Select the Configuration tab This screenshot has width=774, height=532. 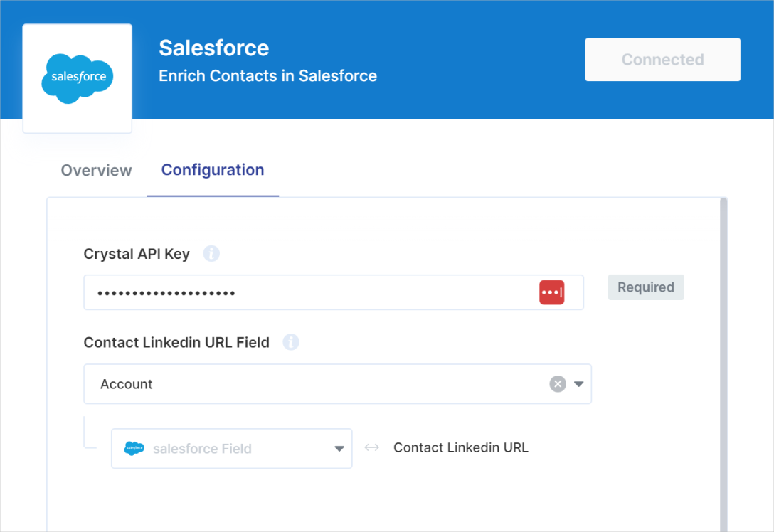click(213, 170)
